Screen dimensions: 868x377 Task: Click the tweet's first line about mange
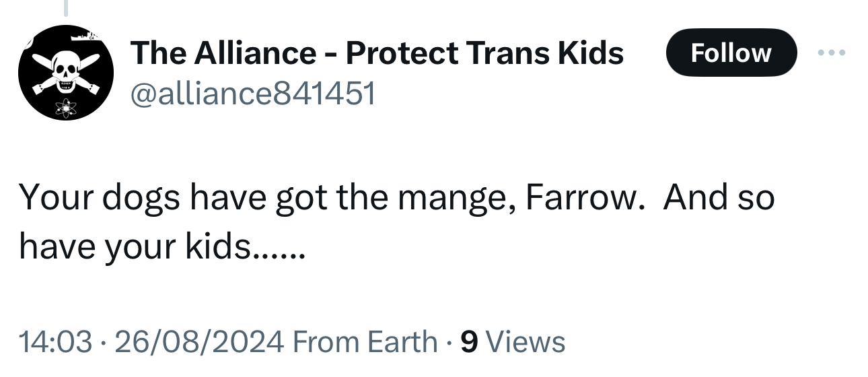tap(397, 198)
